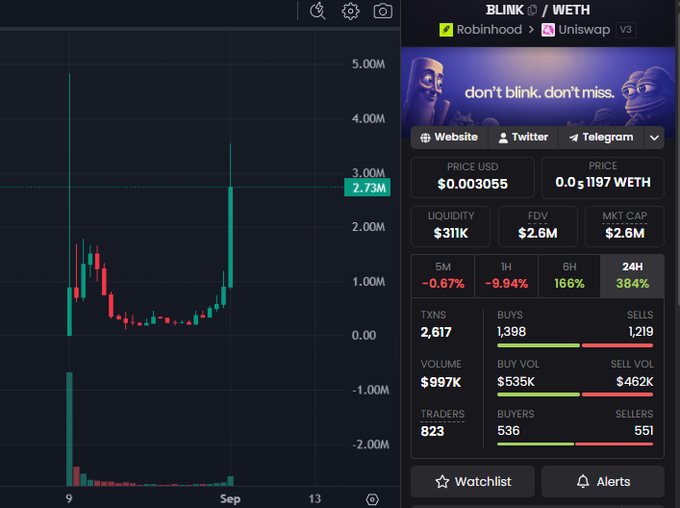Screen dimensions: 680x508
Task: Click the TXNS value 2,617
Action: coord(436,332)
